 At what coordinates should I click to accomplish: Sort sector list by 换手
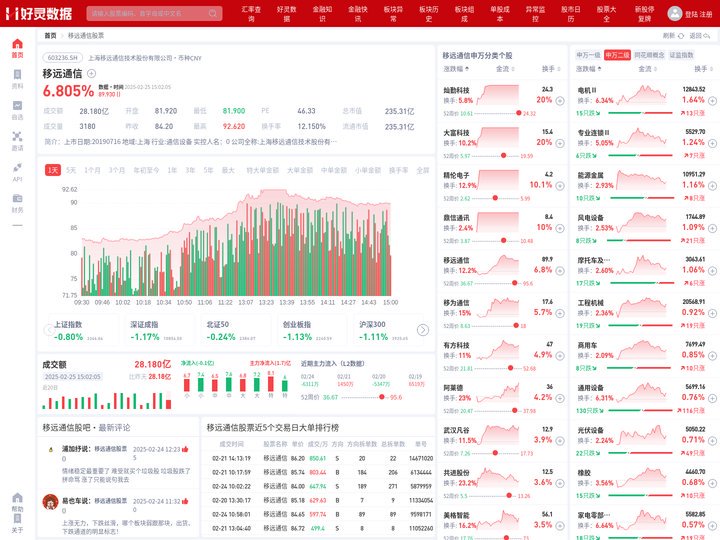[704, 69]
